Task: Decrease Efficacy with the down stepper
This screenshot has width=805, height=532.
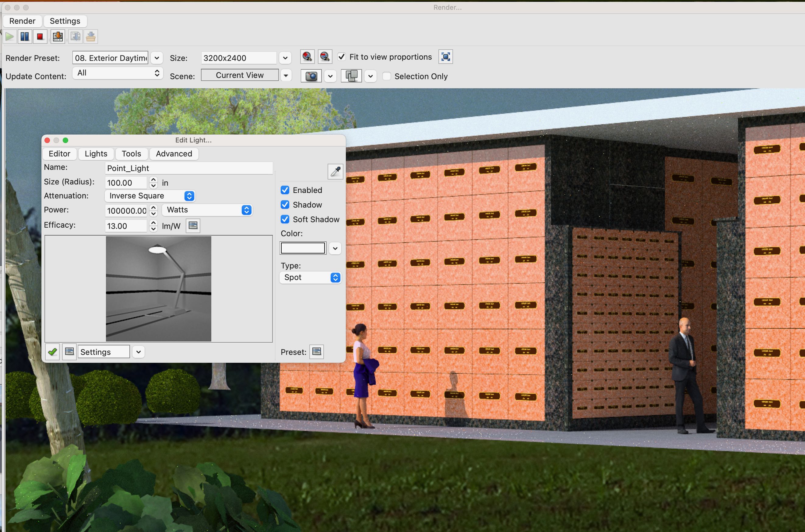Action: [x=153, y=229]
